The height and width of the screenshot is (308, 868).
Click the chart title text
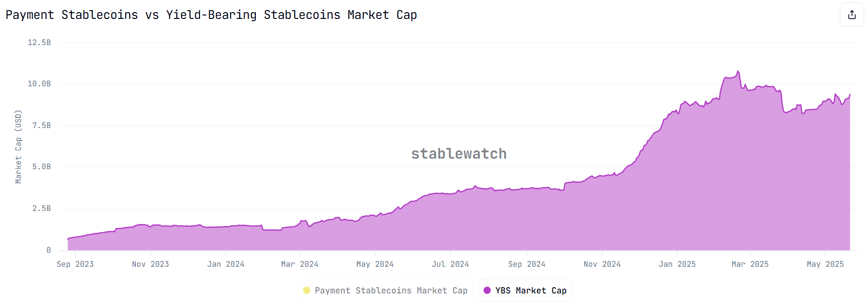pos(211,15)
